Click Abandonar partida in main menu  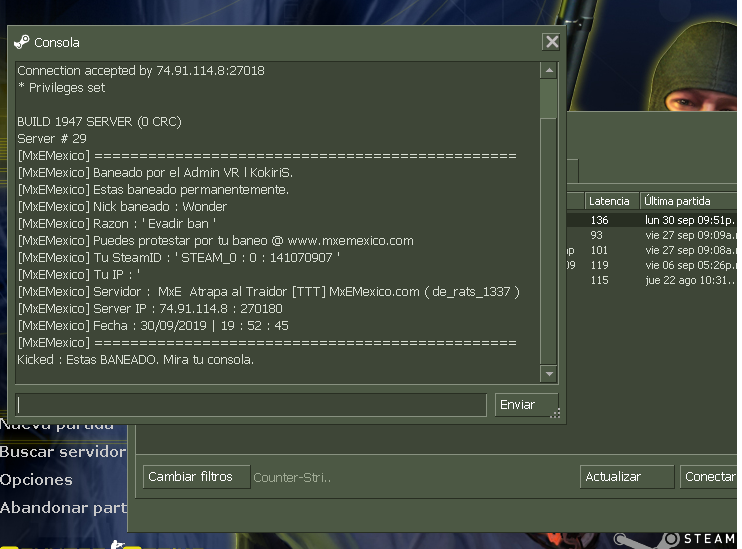point(63,508)
